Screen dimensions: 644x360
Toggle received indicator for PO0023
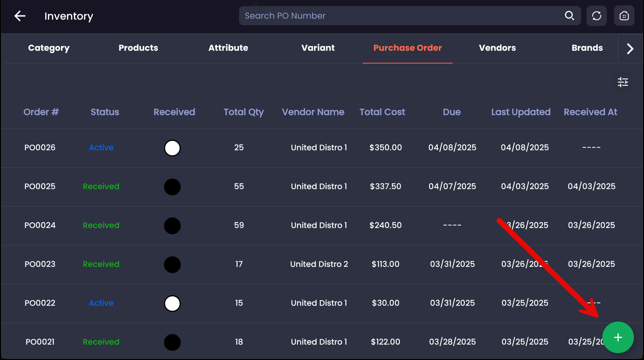(x=172, y=264)
